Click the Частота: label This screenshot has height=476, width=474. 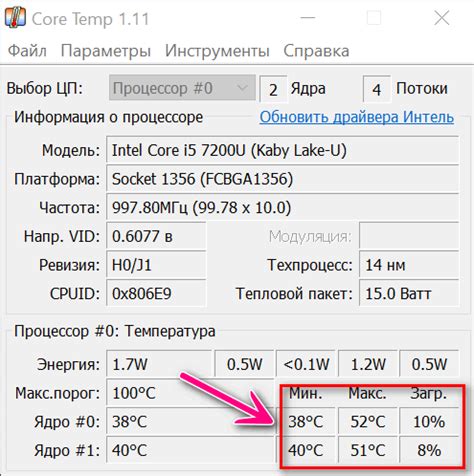coord(69,208)
